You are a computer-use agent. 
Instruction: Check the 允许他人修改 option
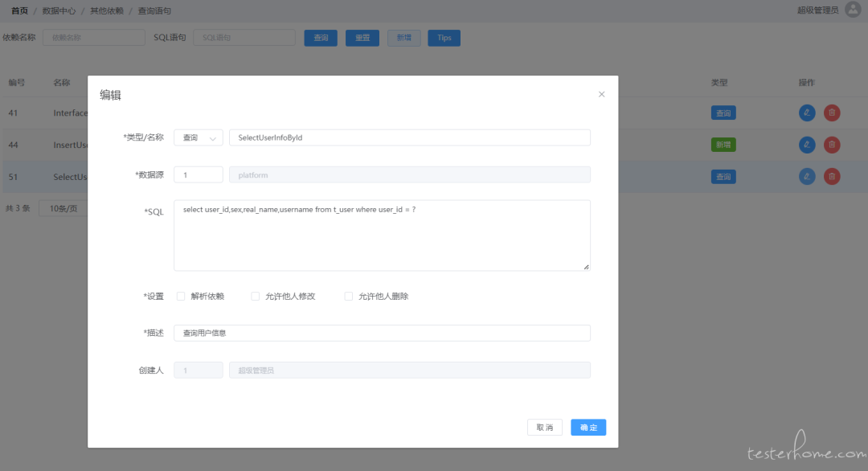[x=256, y=296]
